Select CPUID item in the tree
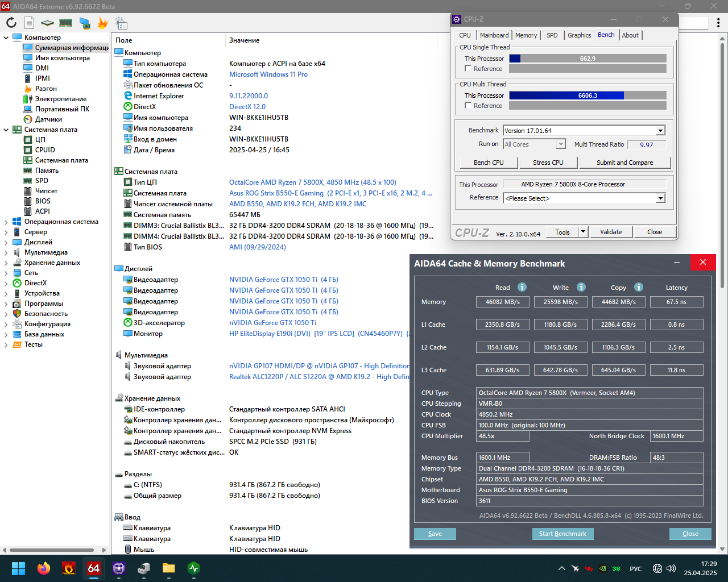The width and height of the screenshot is (728, 582). [x=45, y=150]
